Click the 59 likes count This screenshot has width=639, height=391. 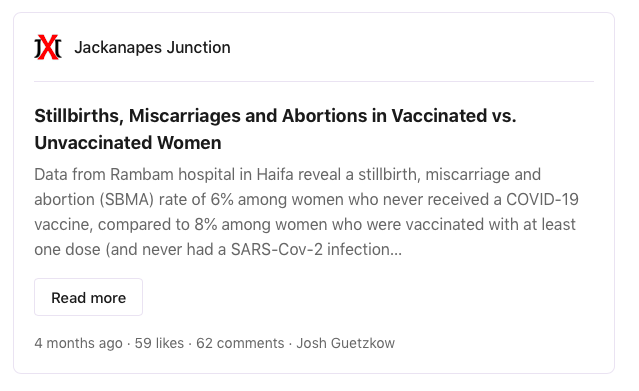(x=159, y=343)
